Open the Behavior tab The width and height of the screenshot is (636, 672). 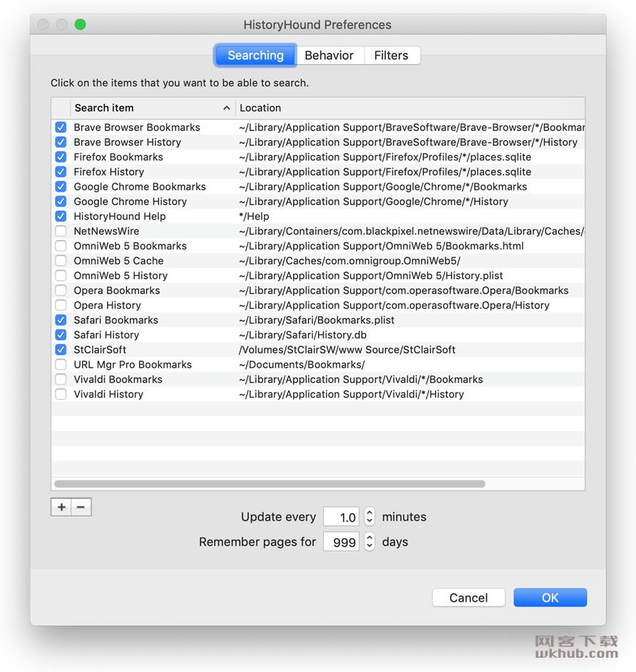[329, 56]
